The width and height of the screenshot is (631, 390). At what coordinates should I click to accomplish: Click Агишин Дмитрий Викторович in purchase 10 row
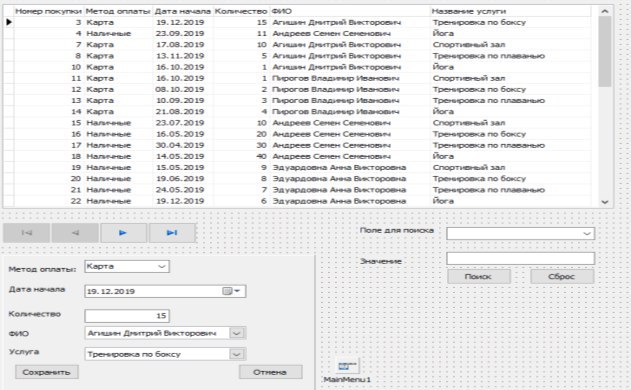click(336, 67)
